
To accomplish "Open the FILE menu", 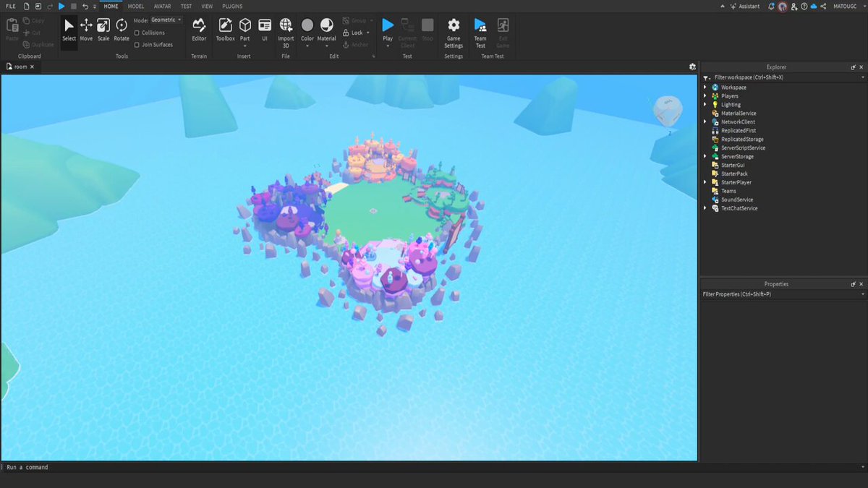I will (10, 6).
